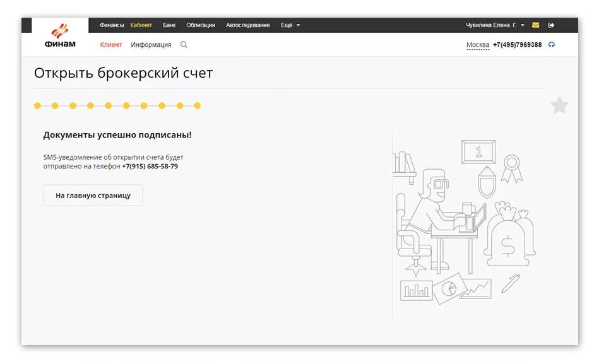Select the Автоследование menu item

coord(248,25)
